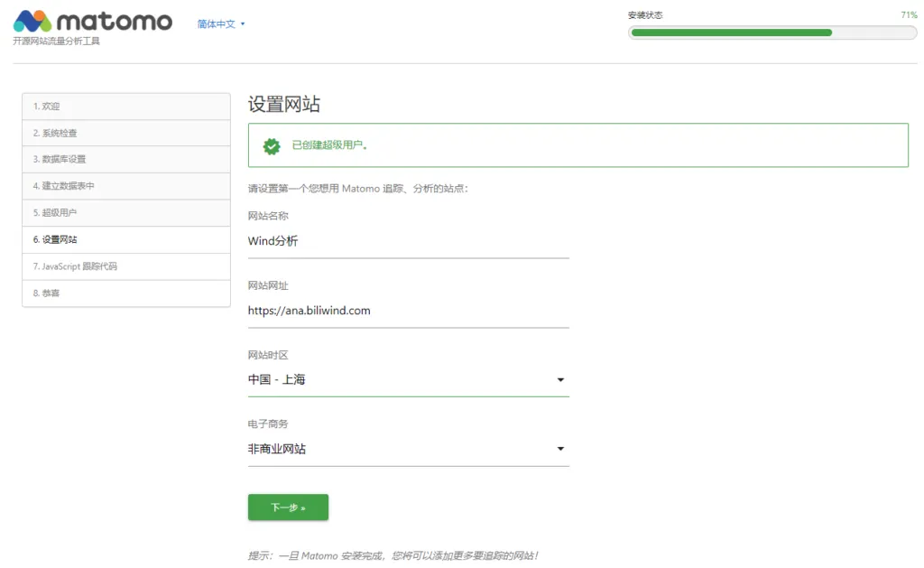The height and width of the screenshot is (568, 924).
Task: Expand the 电子商务 dropdown
Action: (408, 449)
